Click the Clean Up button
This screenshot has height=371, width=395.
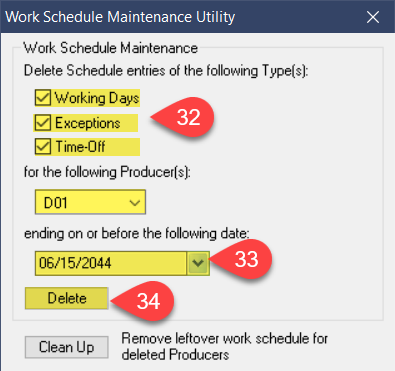(67, 347)
